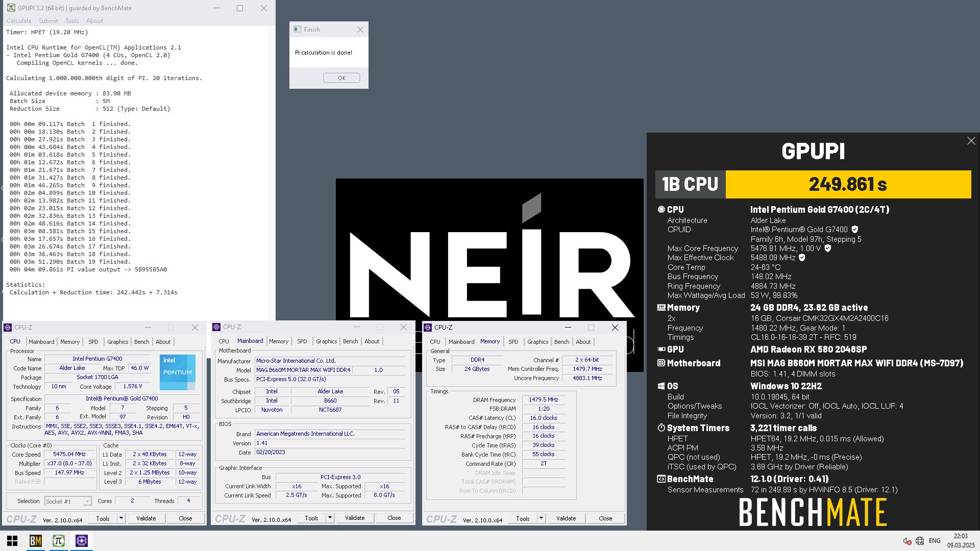Open the GPUPI pi taskbar icon
The height and width of the screenshot is (551, 980).
coord(59,541)
